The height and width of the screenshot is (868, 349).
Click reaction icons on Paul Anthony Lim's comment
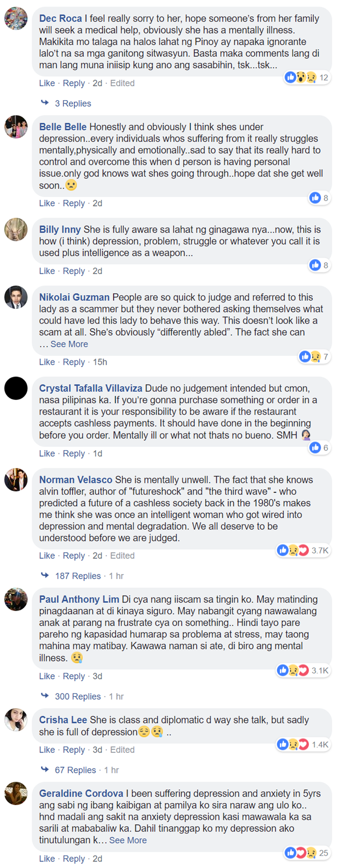(x=293, y=670)
